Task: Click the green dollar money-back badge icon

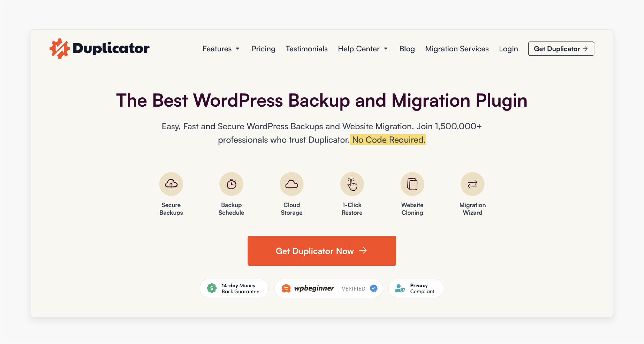Action: tap(212, 288)
